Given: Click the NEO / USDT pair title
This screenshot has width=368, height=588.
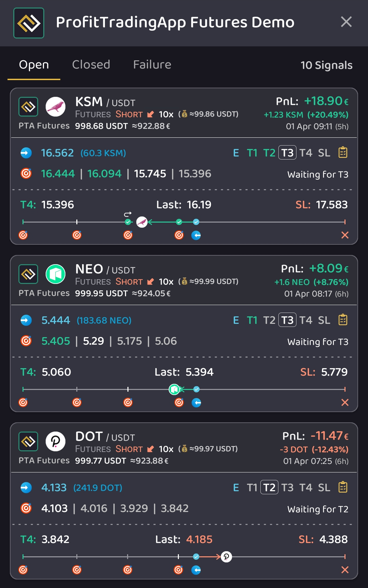Looking at the screenshot, I should (105, 269).
